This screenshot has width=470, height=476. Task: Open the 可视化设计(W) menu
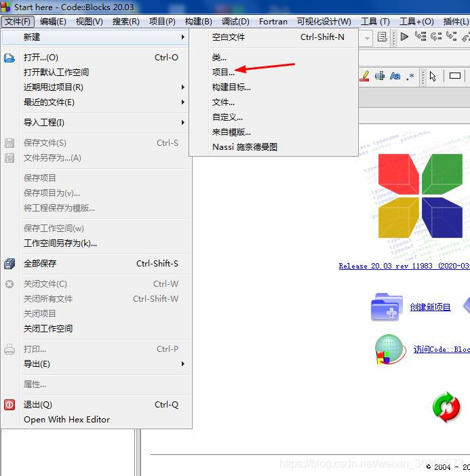point(324,22)
